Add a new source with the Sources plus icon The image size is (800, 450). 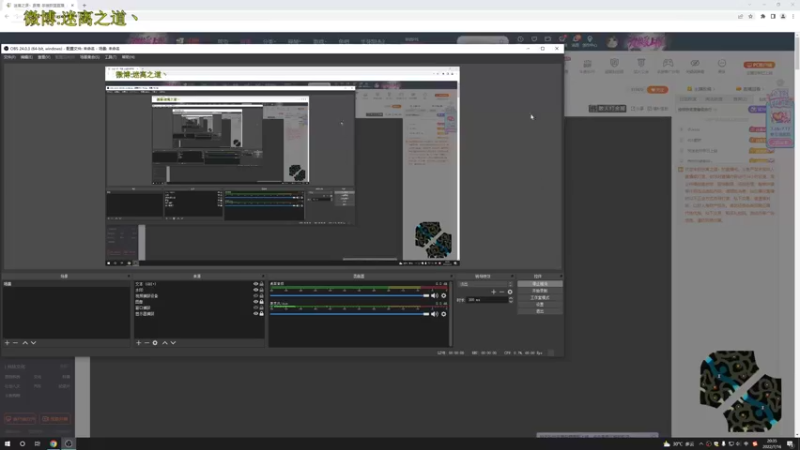point(138,343)
